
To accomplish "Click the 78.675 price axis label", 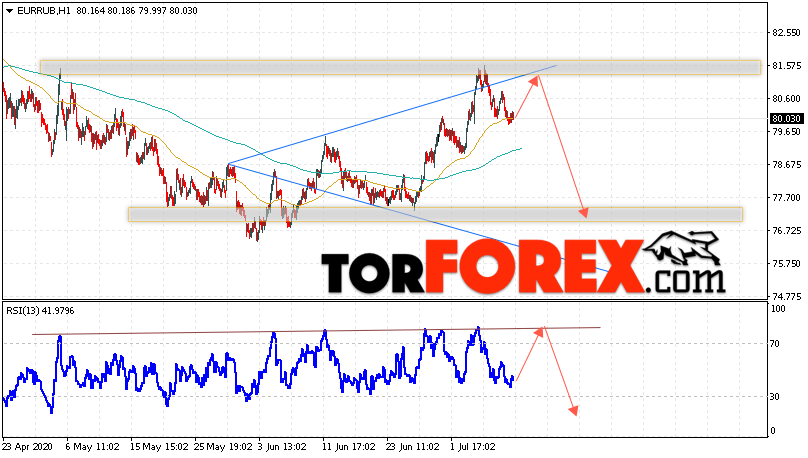I will coord(786,164).
